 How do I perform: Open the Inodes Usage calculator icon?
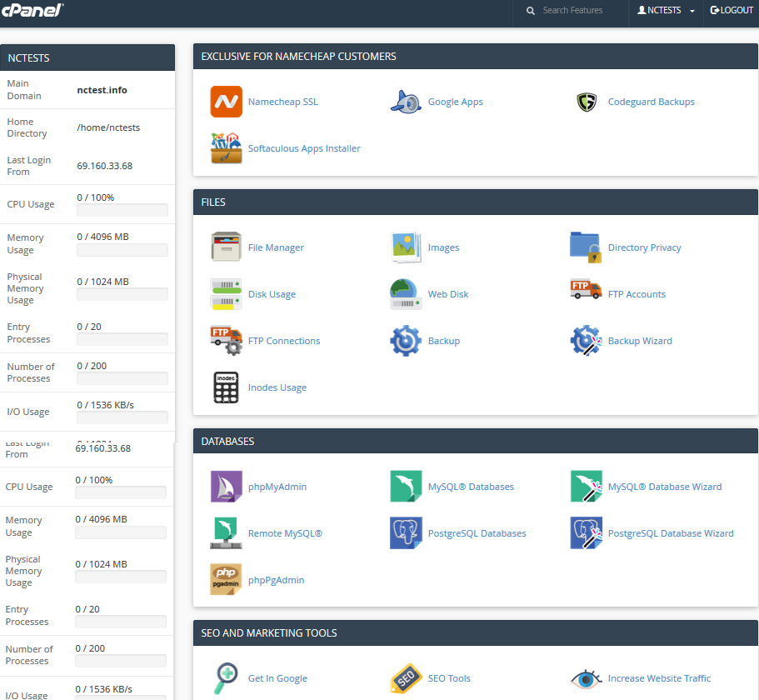coord(226,387)
